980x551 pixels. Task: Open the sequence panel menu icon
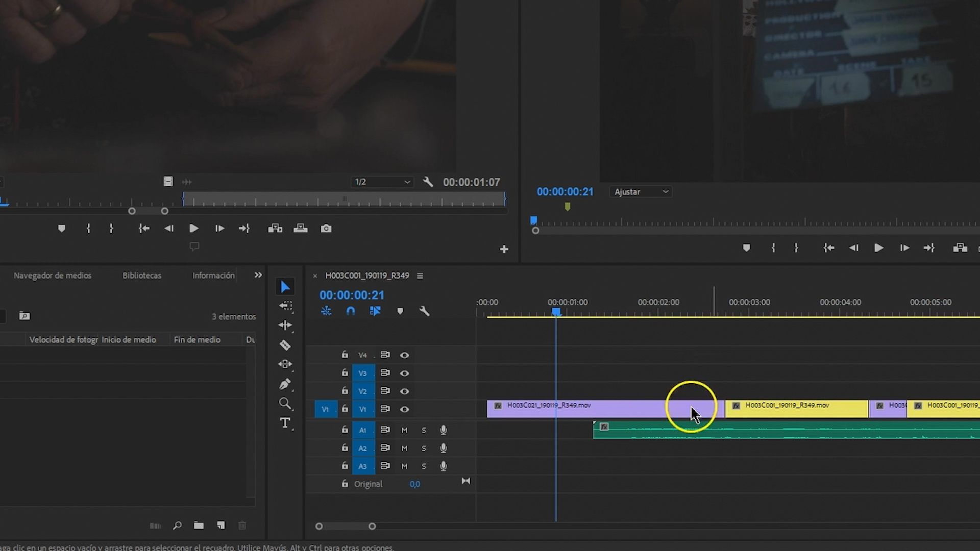coord(420,275)
